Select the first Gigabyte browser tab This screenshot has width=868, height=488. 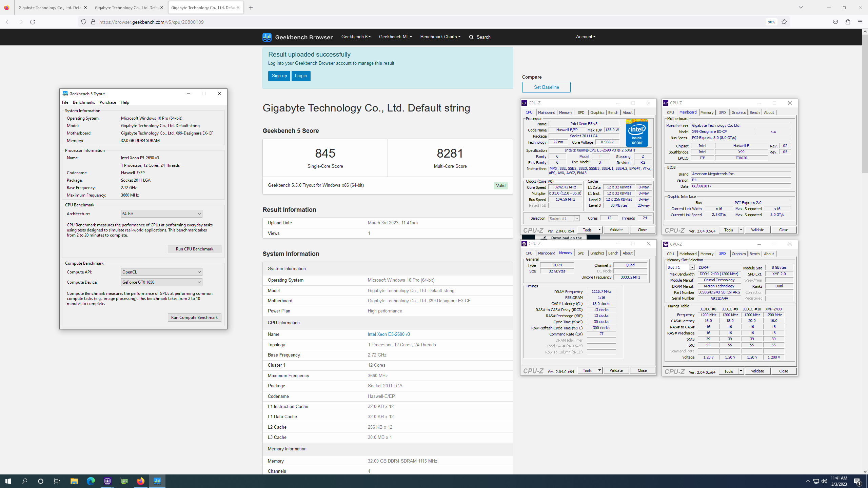tap(52, 7)
